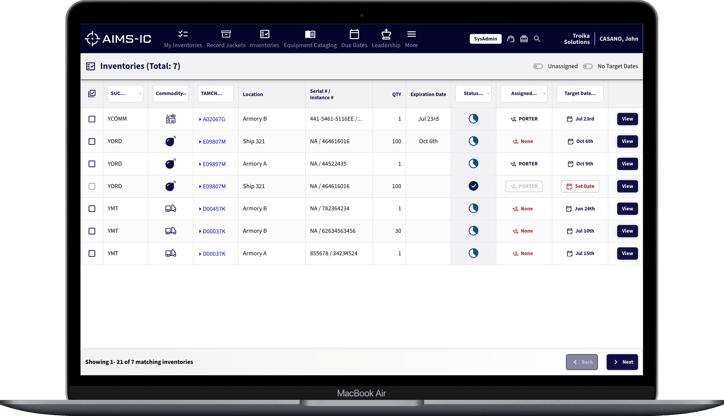Click serial cell NA / 782364234
This screenshot has width=724, height=416.
coord(330,209)
